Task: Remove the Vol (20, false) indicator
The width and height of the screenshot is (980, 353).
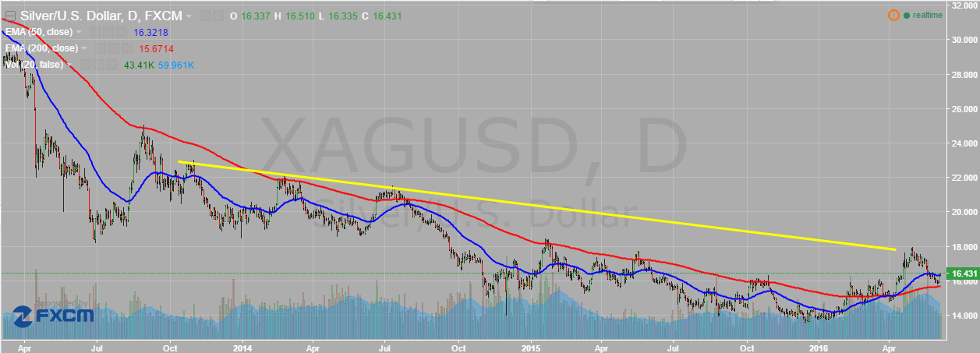Action: point(111,65)
